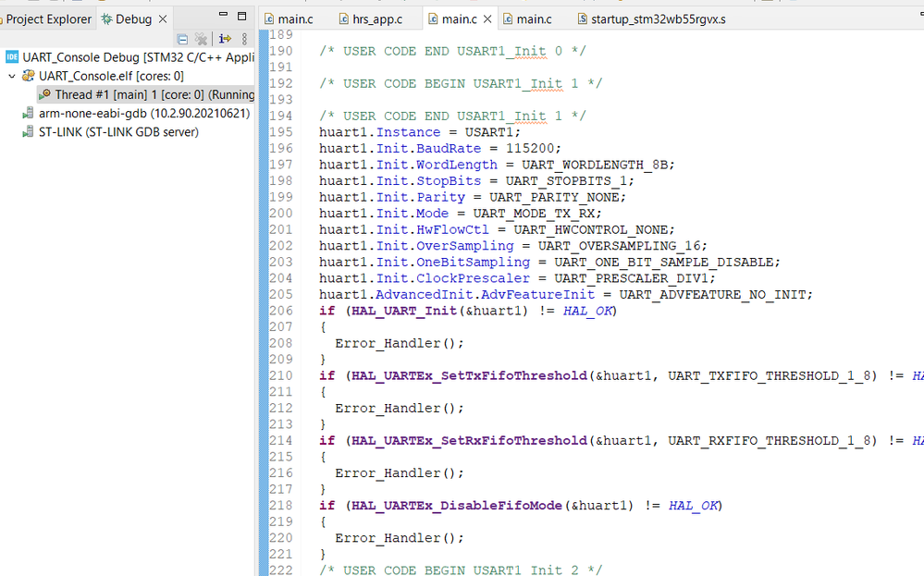The image size is (924, 576).
Task: Click the arm-none-eabi-gdb process icon
Action: [28, 113]
